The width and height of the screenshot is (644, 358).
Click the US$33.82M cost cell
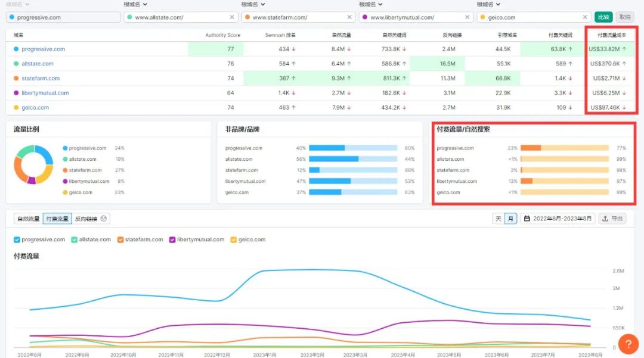click(x=608, y=49)
